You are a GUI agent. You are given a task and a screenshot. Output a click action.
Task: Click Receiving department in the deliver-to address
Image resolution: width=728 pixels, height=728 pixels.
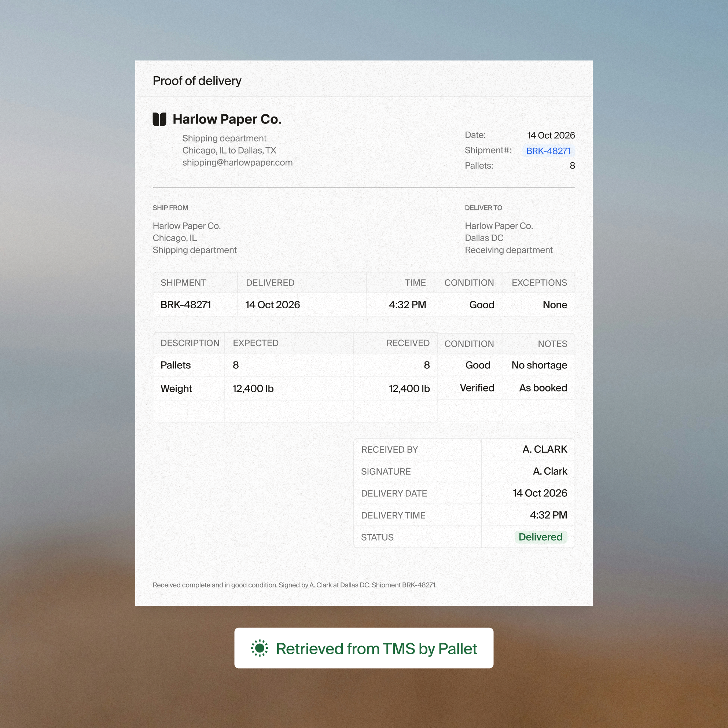509,250
